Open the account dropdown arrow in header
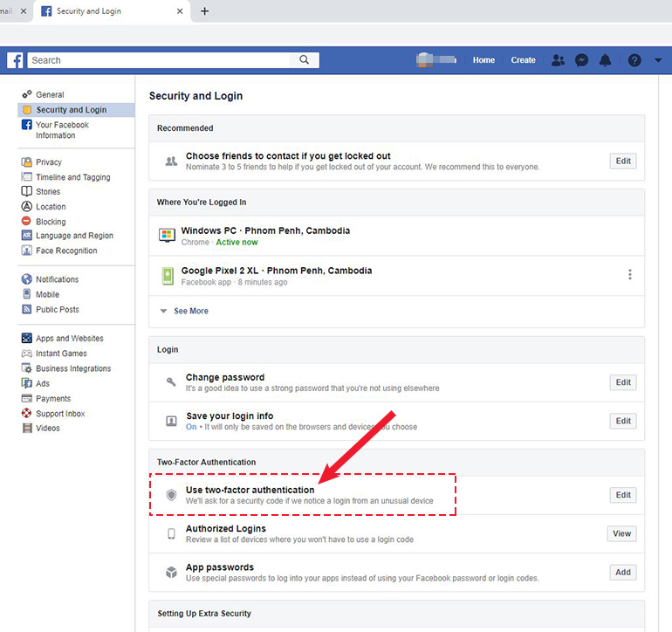This screenshot has height=632, width=672. 658,60
